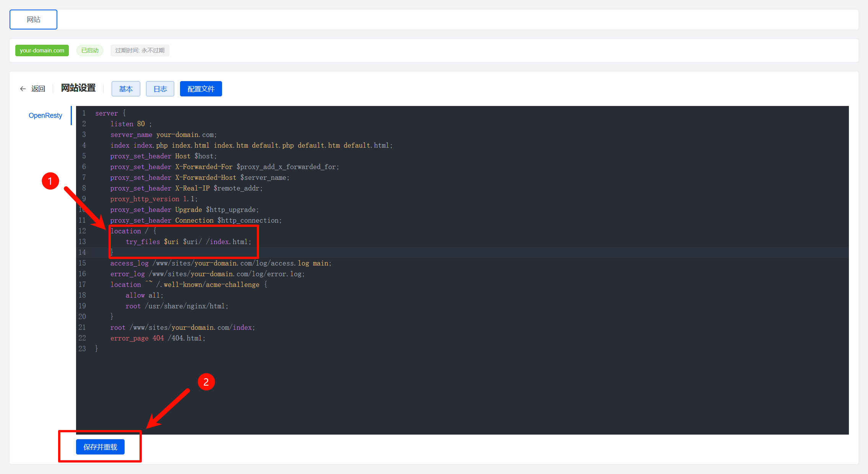Viewport: 868px width, 474px height.
Task: Click line number 1 in gutter
Action: pos(84,113)
